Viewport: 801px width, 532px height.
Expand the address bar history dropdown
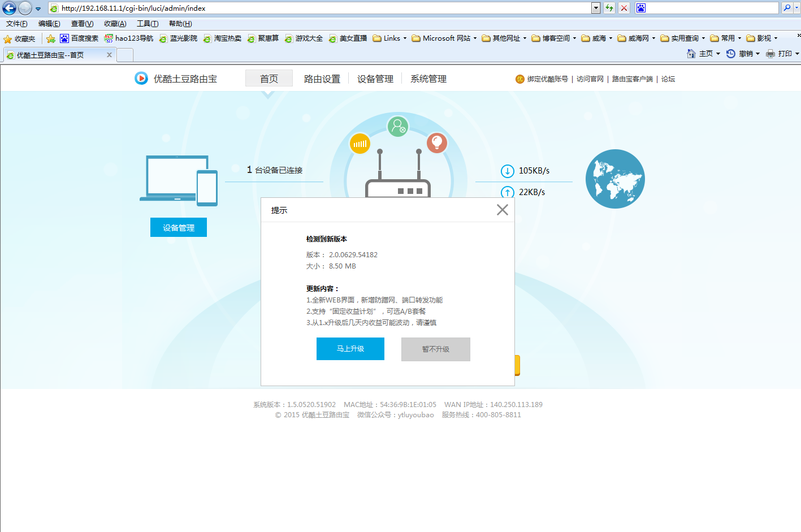(596, 8)
